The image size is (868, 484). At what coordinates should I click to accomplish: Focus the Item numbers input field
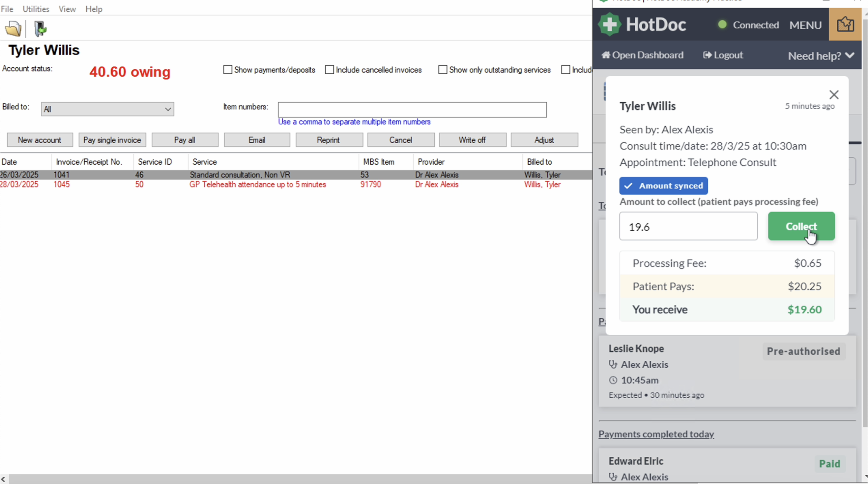412,110
